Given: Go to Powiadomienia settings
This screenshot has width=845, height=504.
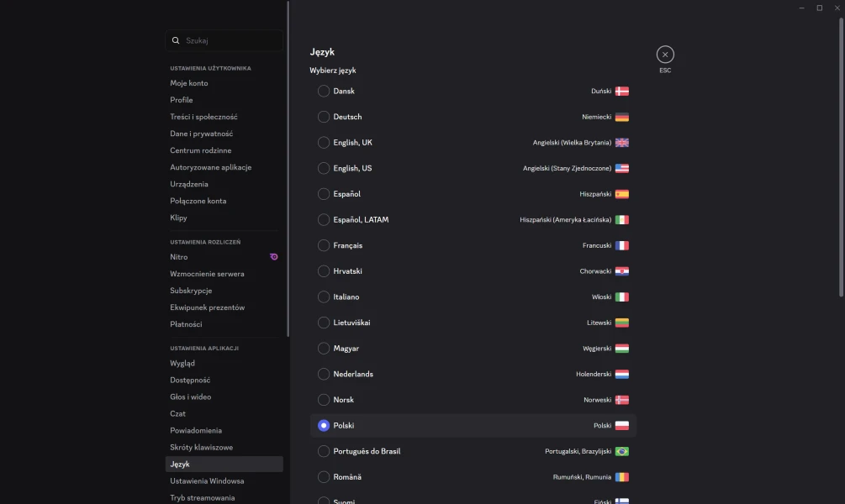Looking at the screenshot, I should 196,430.
